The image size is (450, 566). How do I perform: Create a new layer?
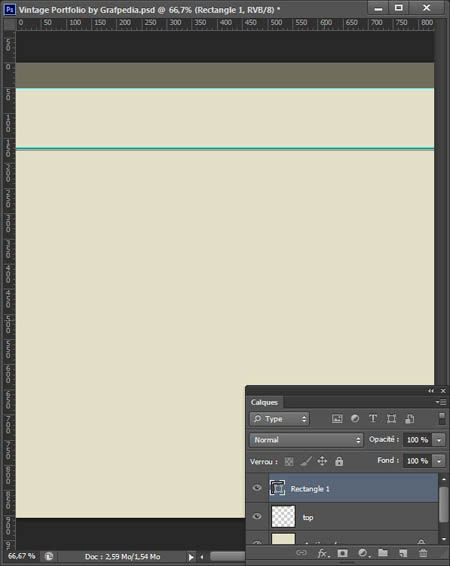click(403, 553)
